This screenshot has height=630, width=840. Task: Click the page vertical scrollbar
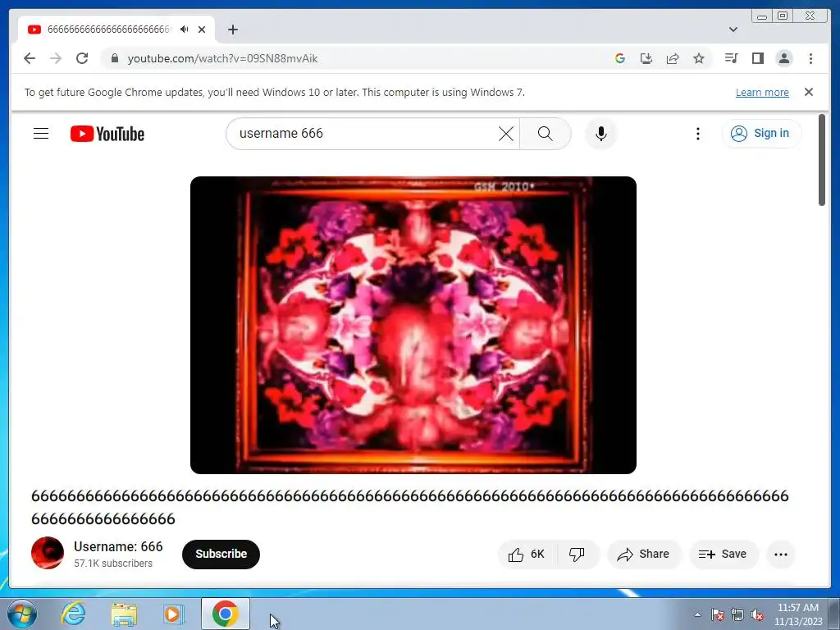coord(822,160)
